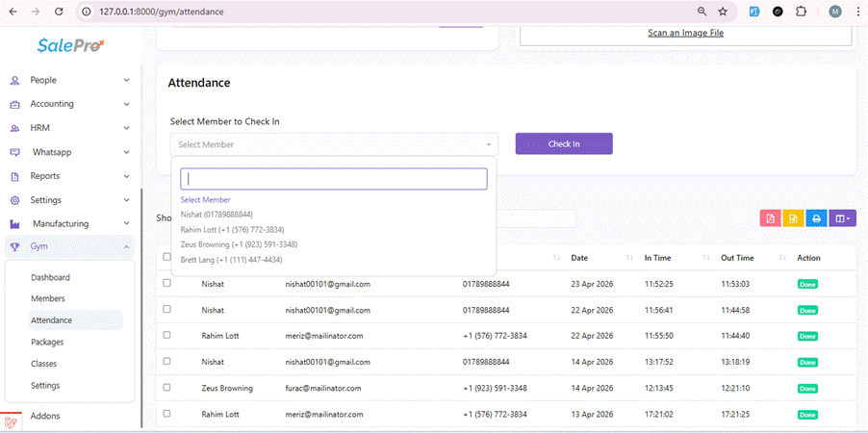The image size is (868, 433).
Task: Check the Zeus Browning row checkbox
Action: [167, 388]
